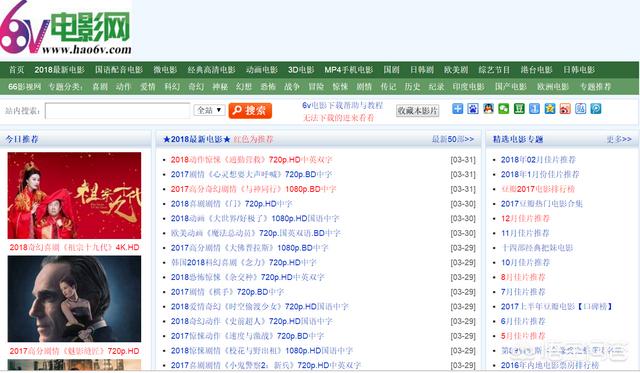The height and width of the screenshot is (373, 640).
Task: Open the 港台电影 nav item
Action: tap(536, 70)
